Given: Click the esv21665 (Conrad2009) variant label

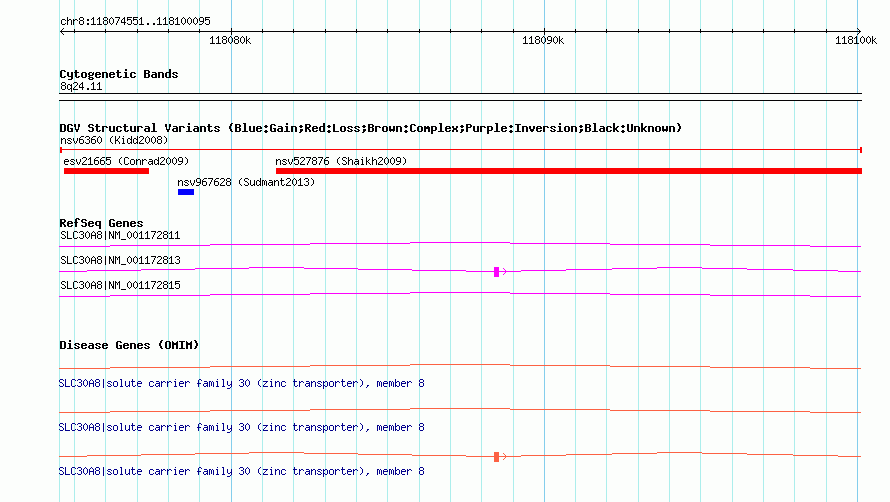Looking at the screenshot, I should tap(126, 161).
